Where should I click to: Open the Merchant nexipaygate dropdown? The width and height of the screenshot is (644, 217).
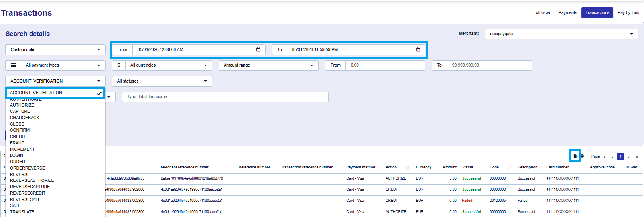(x=561, y=34)
